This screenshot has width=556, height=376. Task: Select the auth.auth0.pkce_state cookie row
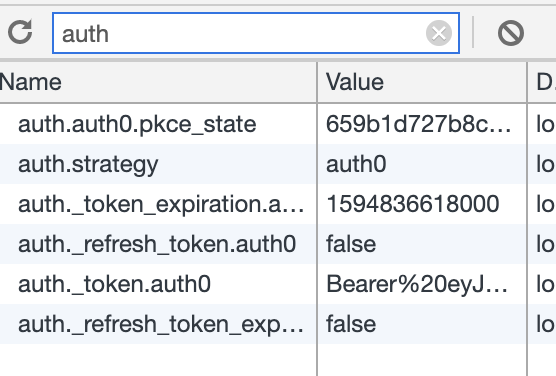pos(278,124)
